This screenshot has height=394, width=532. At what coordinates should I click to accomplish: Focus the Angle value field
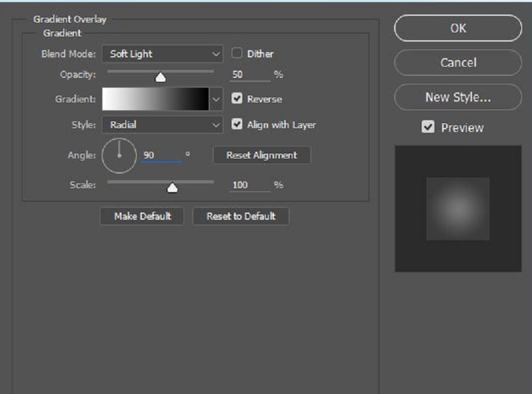(161, 156)
